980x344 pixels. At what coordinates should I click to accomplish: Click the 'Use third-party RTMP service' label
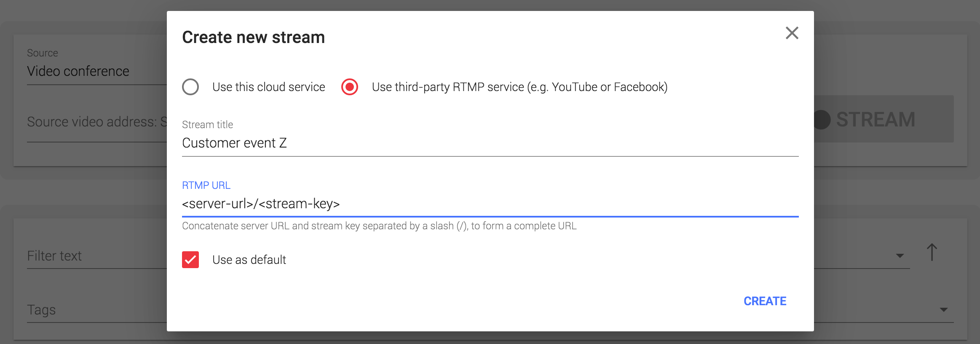[x=519, y=87]
